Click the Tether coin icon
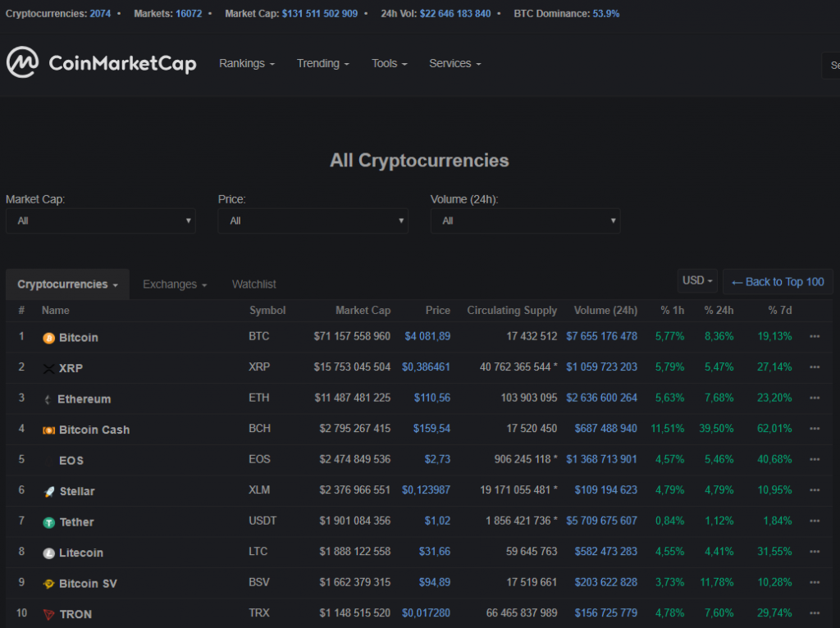The height and width of the screenshot is (628, 840). pyautogui.click(x=48, y=522)
